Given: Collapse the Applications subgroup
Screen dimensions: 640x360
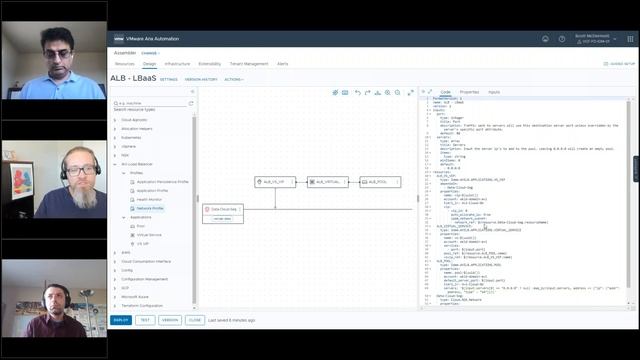Looking at the screenshot, I should 124,217.
